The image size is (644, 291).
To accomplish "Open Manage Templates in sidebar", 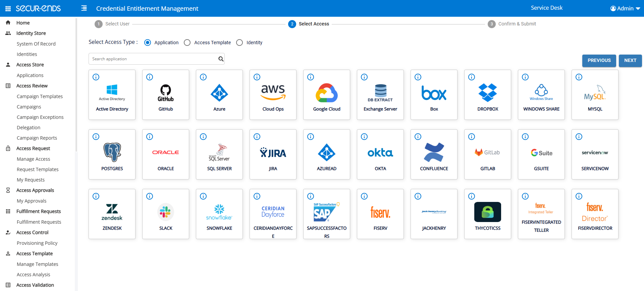I will [38, 264].
